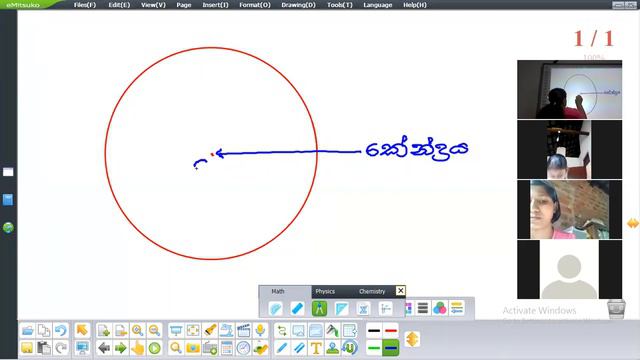
Task: Click the yellow save icon
Action: tap(27, 348)
